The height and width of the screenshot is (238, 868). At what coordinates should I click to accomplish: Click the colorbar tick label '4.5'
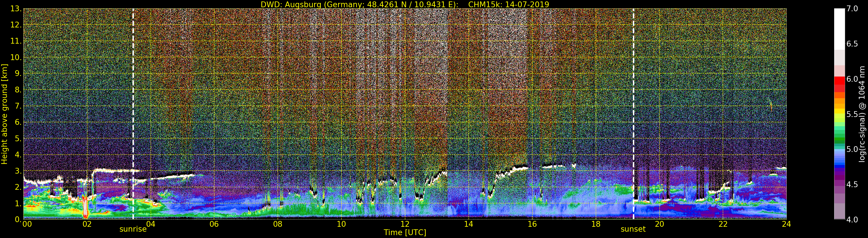pyautogui.click(x=852, y=185)
